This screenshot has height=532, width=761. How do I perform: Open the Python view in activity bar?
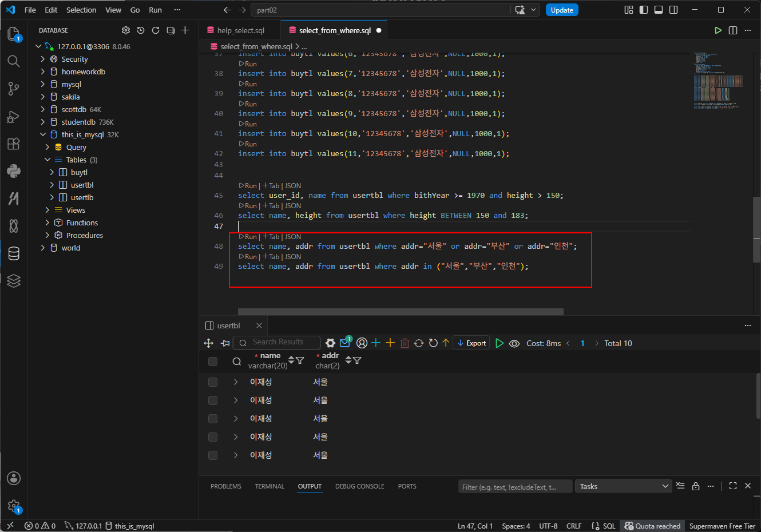pos(14,170)
